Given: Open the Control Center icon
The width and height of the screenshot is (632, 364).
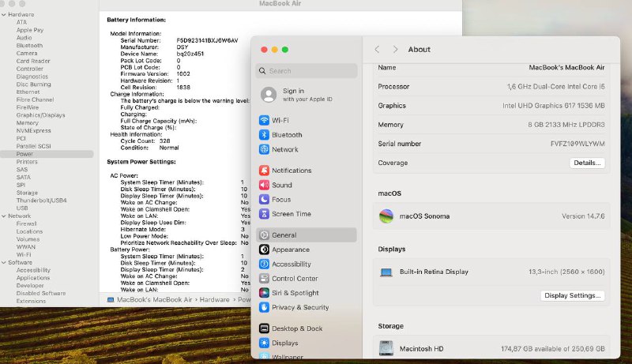Looking at the screenshot, I should [x=264, y=278].
